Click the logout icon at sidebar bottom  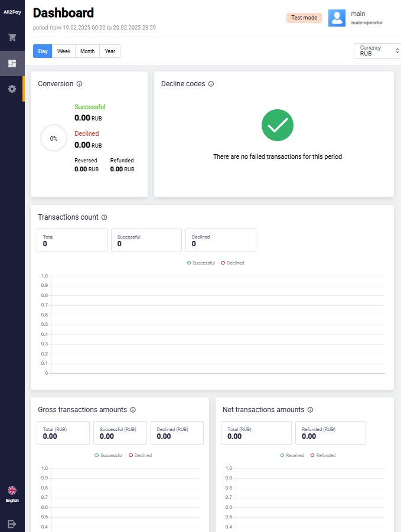click(12, 523)
